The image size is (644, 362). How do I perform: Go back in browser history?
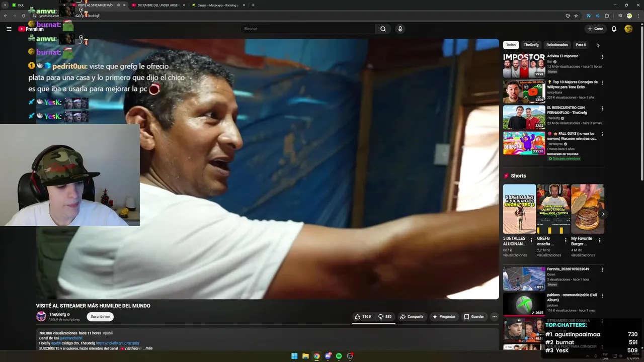6,16
